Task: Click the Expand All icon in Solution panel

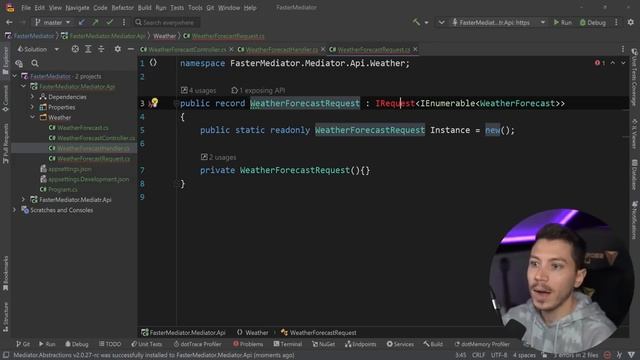Action: click(x=88, y=49)
